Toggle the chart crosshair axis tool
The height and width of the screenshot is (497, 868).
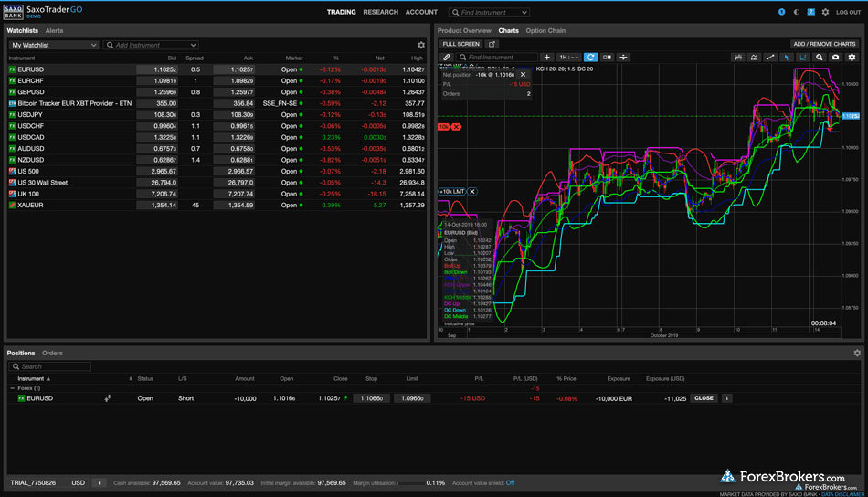click(803, 57)
